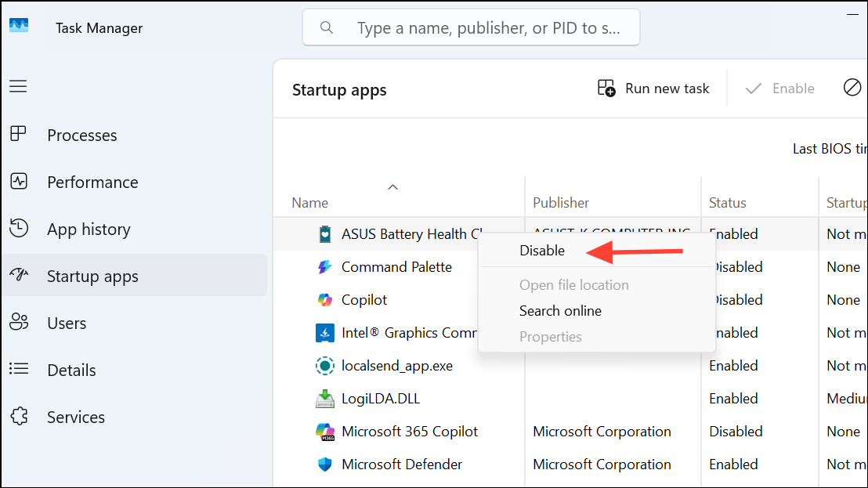This screenshot has width=868, height=488.
Task: Click Microsoft Corporation publisher of Microsoft Defender
Action: [602, 465]
